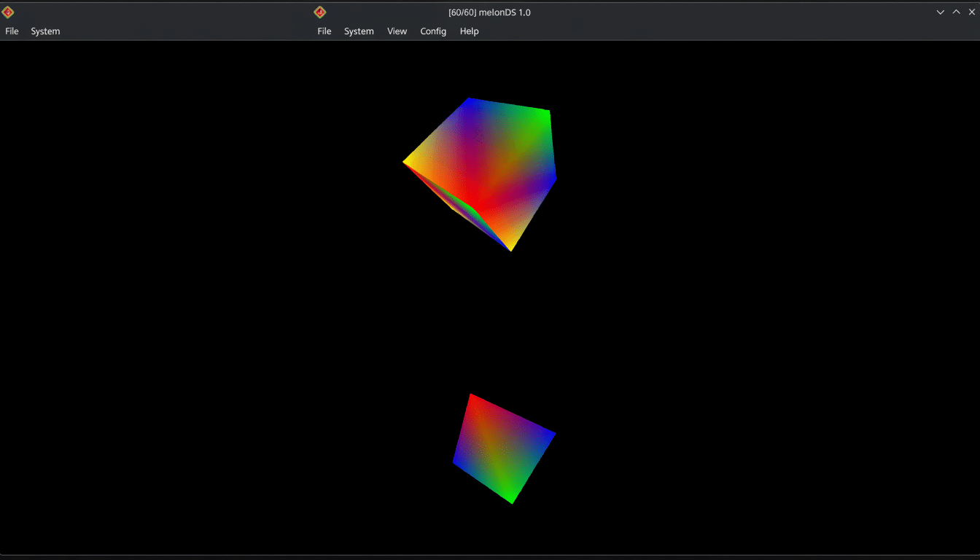This screenshot has height=560, width=980.
Task: Open the Config menu
Action: 433,31
